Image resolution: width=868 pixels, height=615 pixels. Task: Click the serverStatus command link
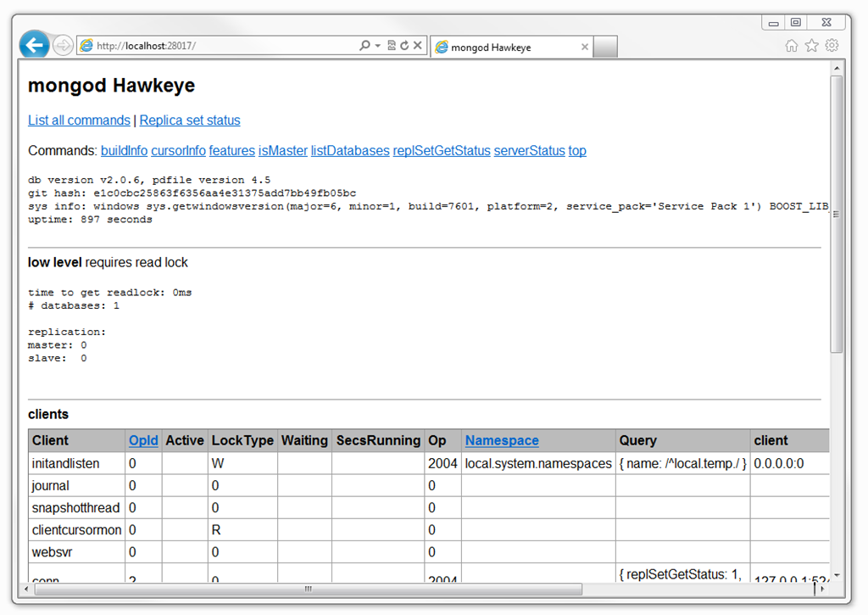pos(529,151)
